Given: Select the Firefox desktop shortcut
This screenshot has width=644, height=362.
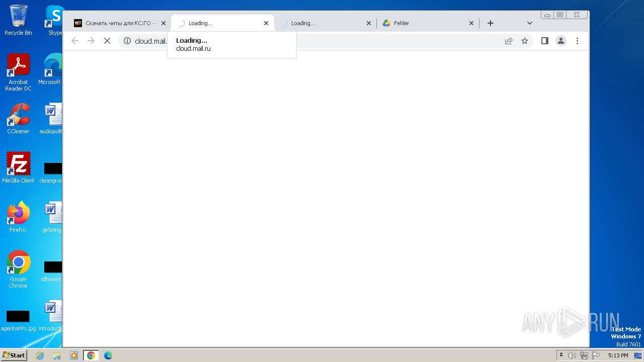Looking at the screenshot, I should tap(18, 217).
